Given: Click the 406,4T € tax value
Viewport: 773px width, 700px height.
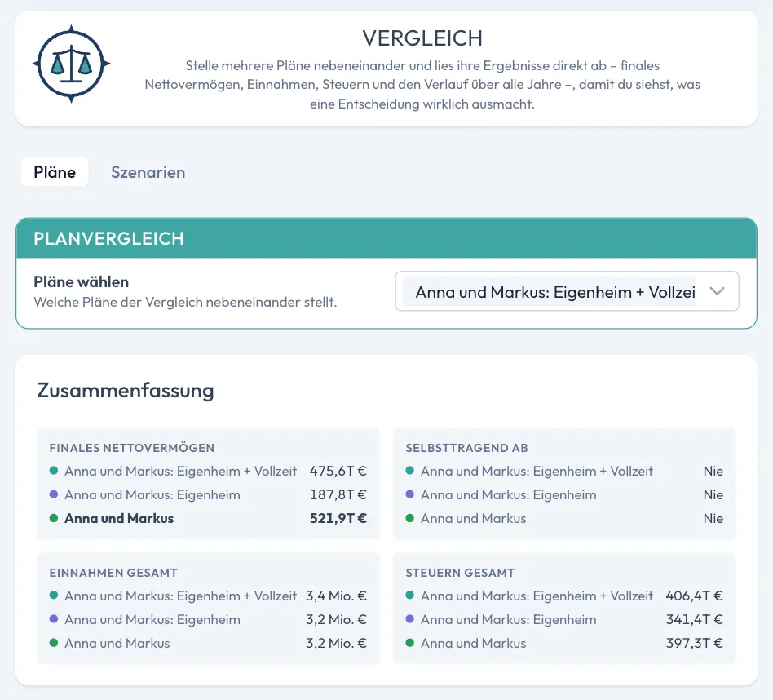Looking at the screenshot, I should [x=694, y=596].
